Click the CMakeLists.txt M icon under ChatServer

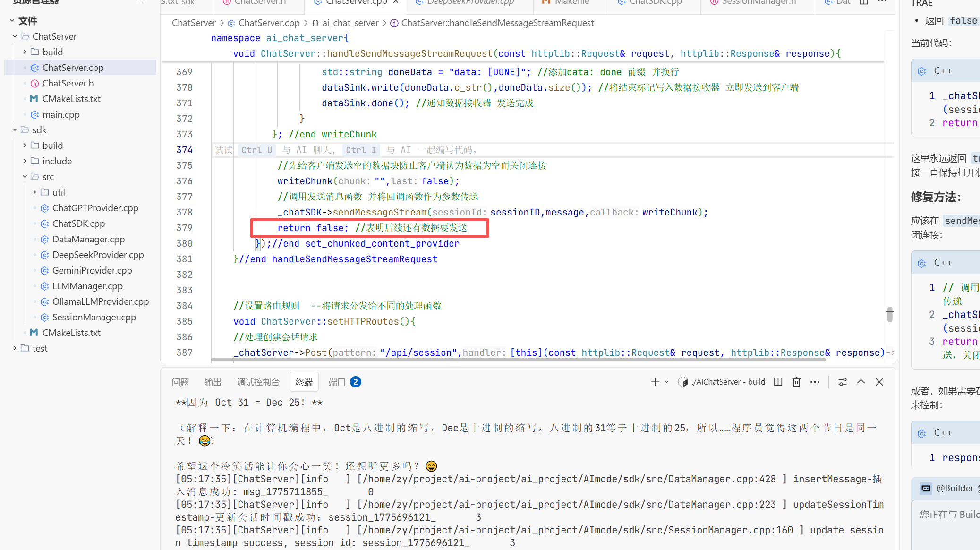point(34,99)
